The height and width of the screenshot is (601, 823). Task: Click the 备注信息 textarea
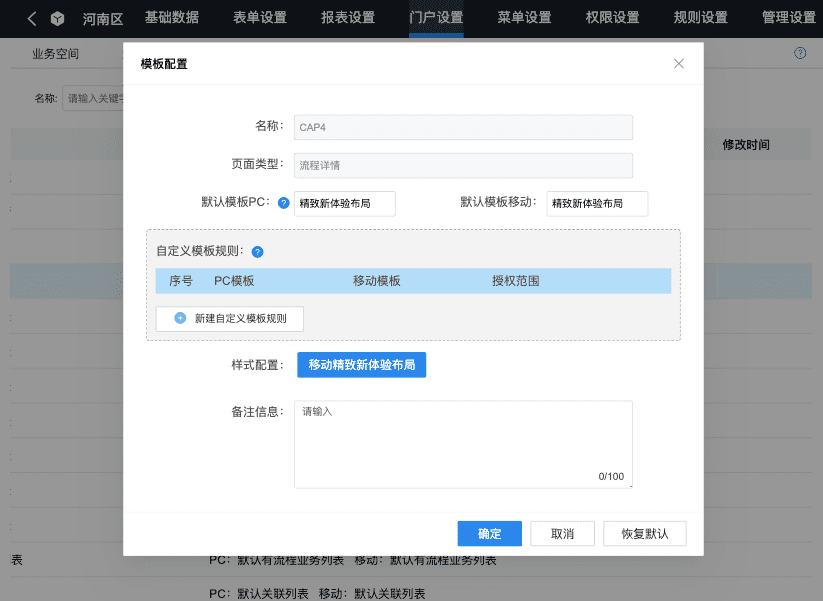(x=463, y=445)
